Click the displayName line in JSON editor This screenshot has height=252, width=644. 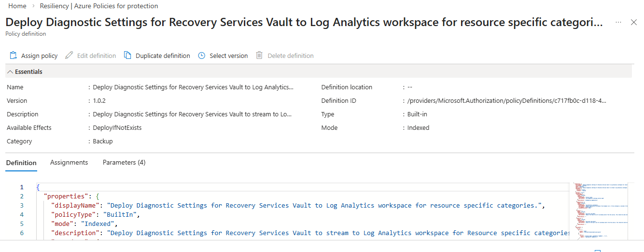[290, 205]
